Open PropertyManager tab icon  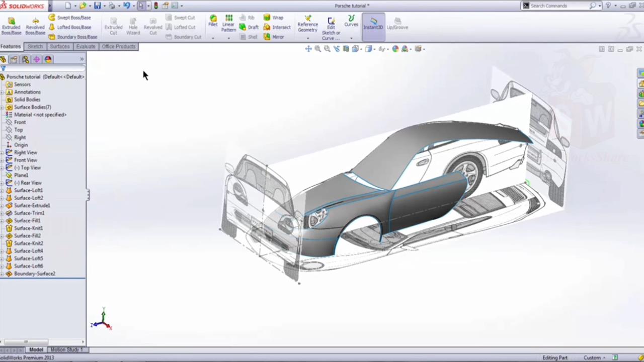point(14,59)
